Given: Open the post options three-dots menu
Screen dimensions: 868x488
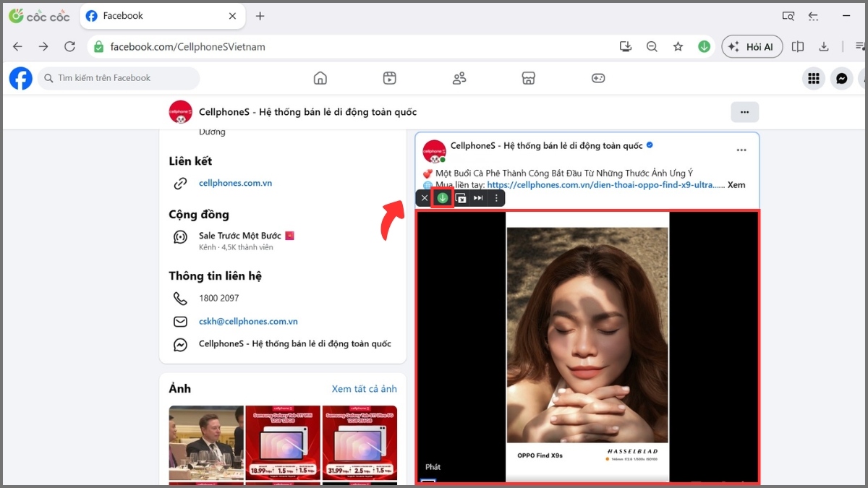Looking at the screenshot, I should 741,150.
